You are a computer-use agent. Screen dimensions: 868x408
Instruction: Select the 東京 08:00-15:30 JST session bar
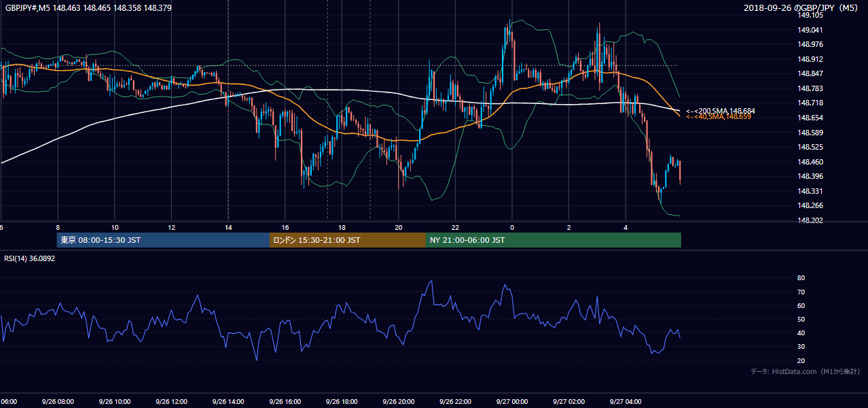(x=163, y=240)
